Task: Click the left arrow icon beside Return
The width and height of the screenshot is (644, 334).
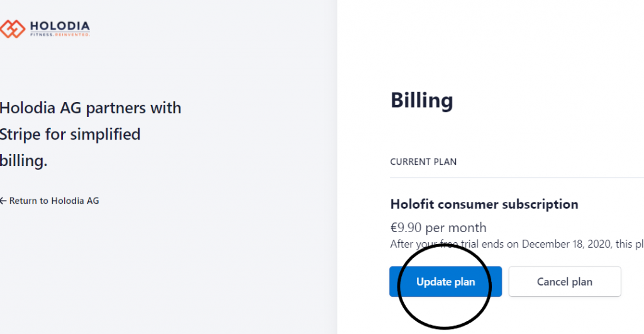Action: click(3, 201)
